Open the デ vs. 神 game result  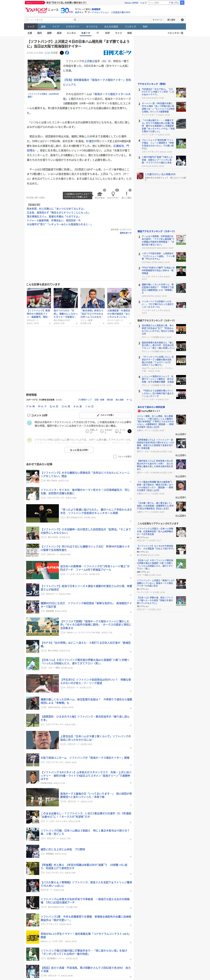30,406
